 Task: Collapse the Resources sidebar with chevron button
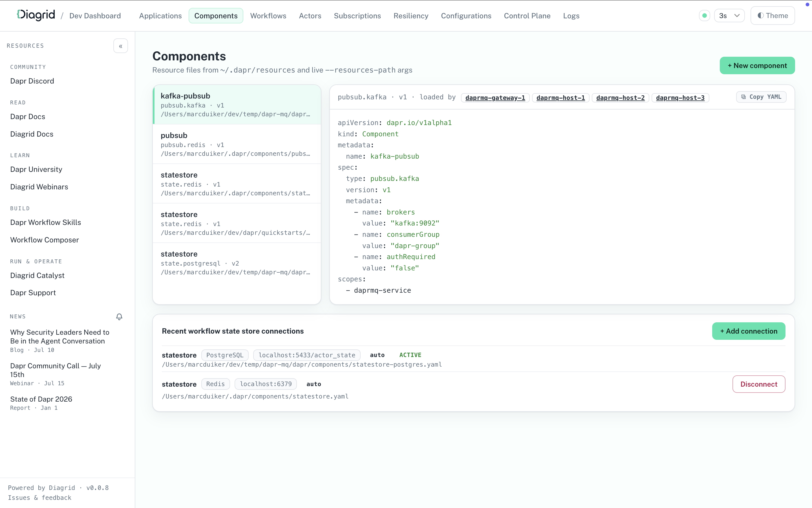pyautogui.click(x=120, y=46)
